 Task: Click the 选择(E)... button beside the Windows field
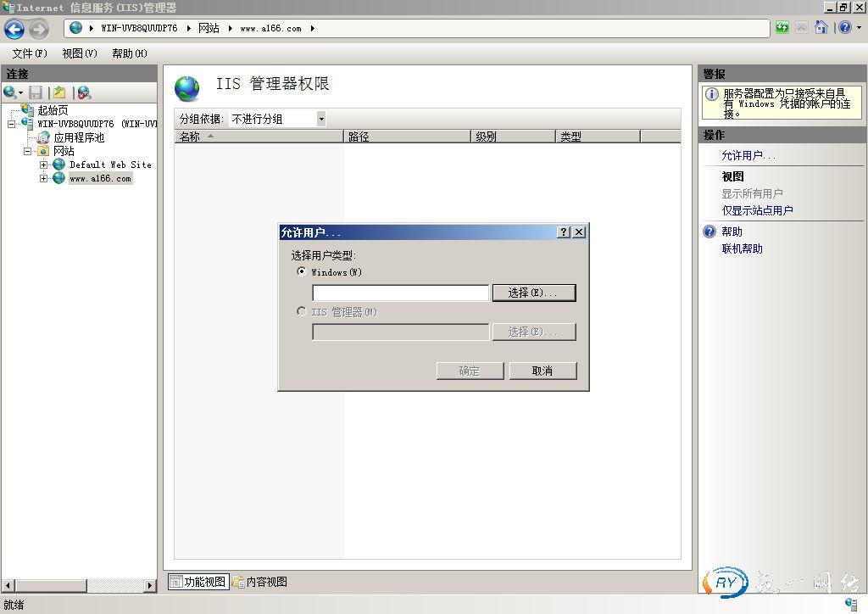coord(533,293)
